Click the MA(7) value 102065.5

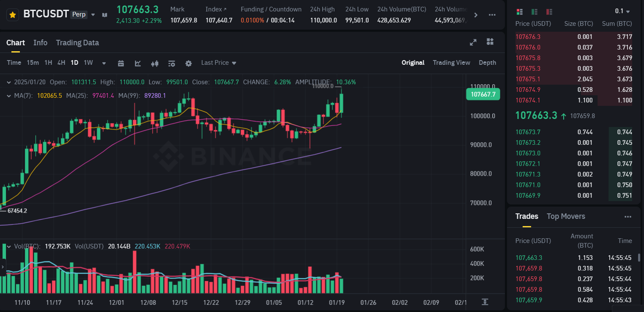[x=49, y=96]
